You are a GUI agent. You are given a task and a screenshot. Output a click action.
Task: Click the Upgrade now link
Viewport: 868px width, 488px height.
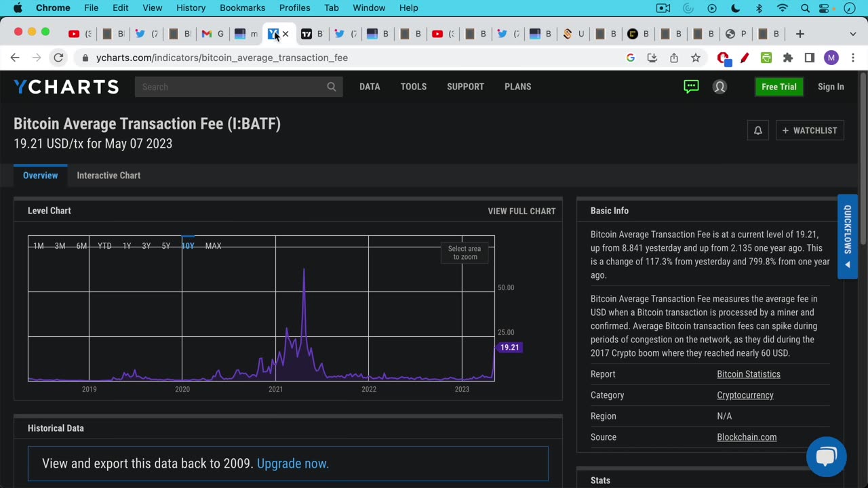(293, 464)
